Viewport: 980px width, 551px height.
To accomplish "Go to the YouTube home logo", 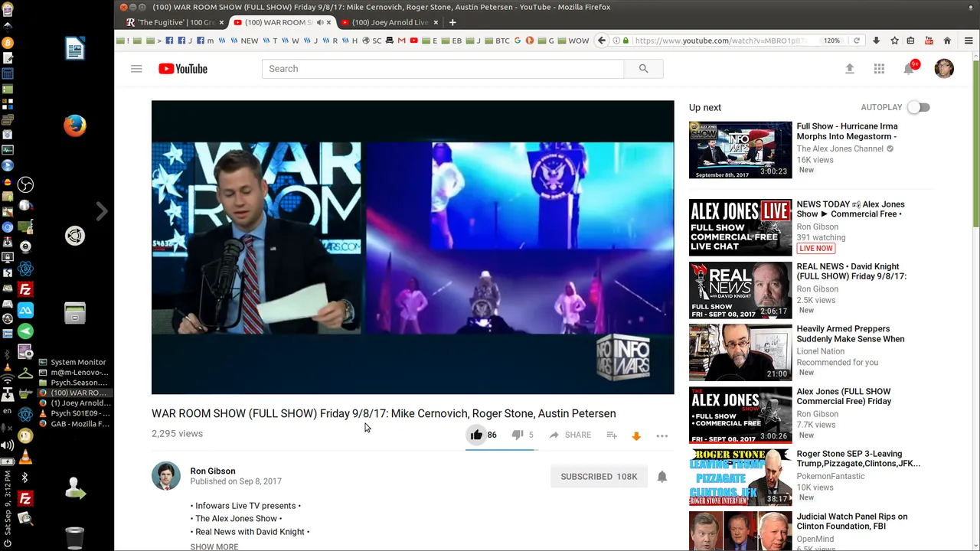I will click(183, 69).
